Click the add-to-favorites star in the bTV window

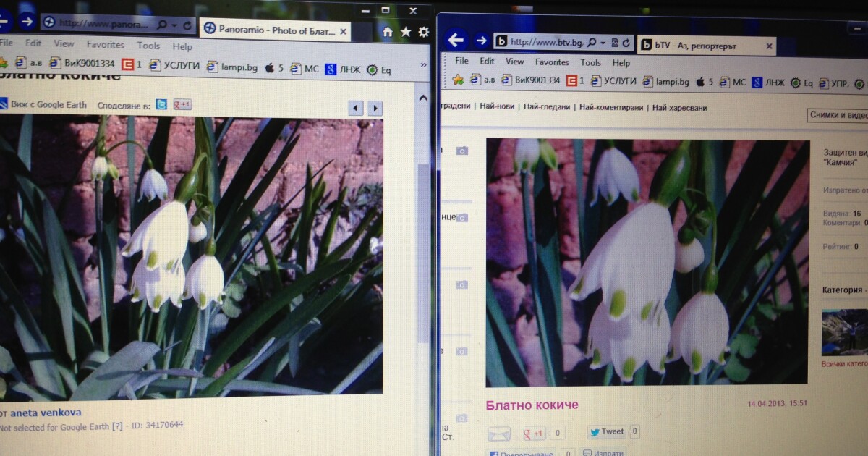[x=458, y=79]
